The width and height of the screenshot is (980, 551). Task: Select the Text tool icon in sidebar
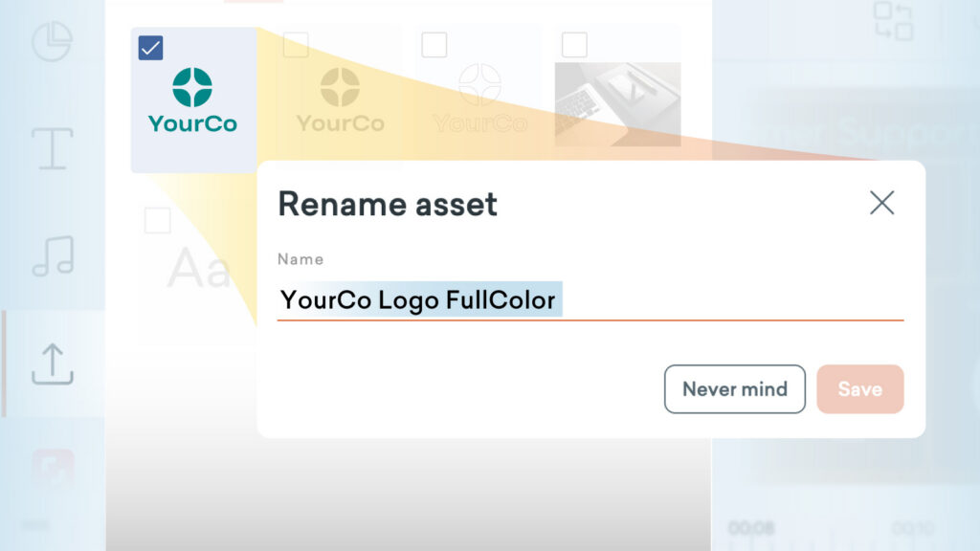click(x=53, y=148)
